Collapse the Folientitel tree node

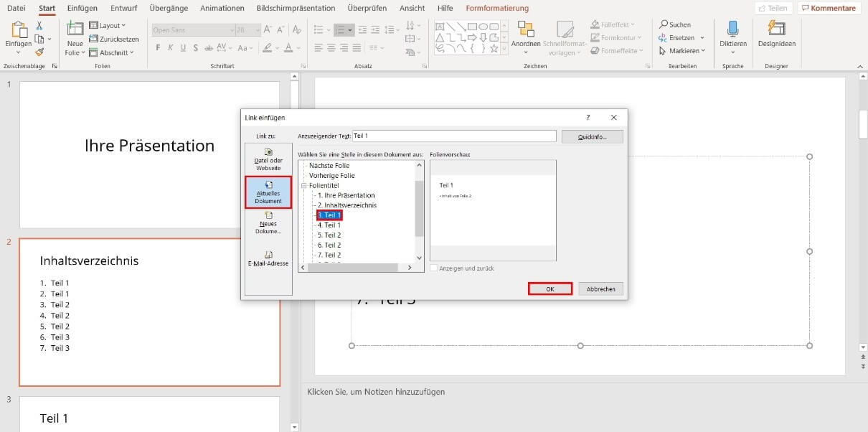coord(303,185)
